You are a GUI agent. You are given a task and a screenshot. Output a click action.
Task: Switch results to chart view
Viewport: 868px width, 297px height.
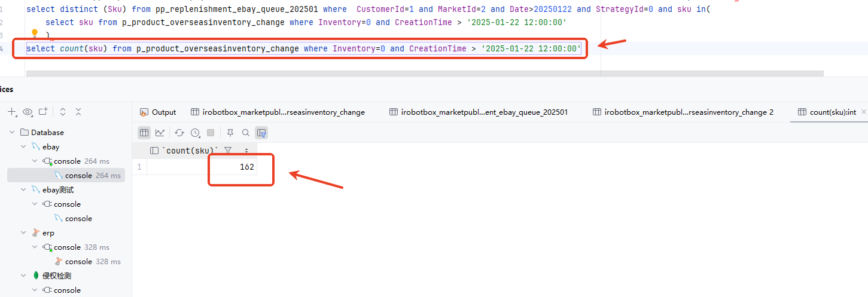point(160,133)
